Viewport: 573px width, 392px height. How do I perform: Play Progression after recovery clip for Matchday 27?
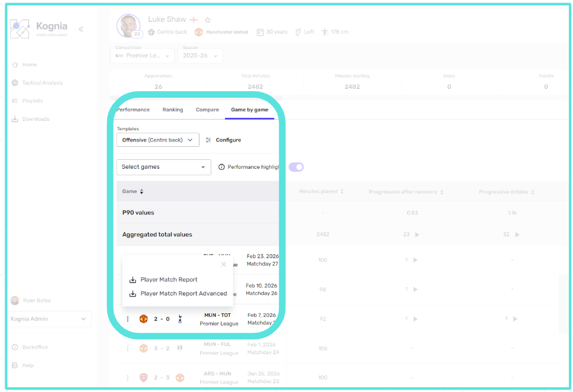(415, 261)
